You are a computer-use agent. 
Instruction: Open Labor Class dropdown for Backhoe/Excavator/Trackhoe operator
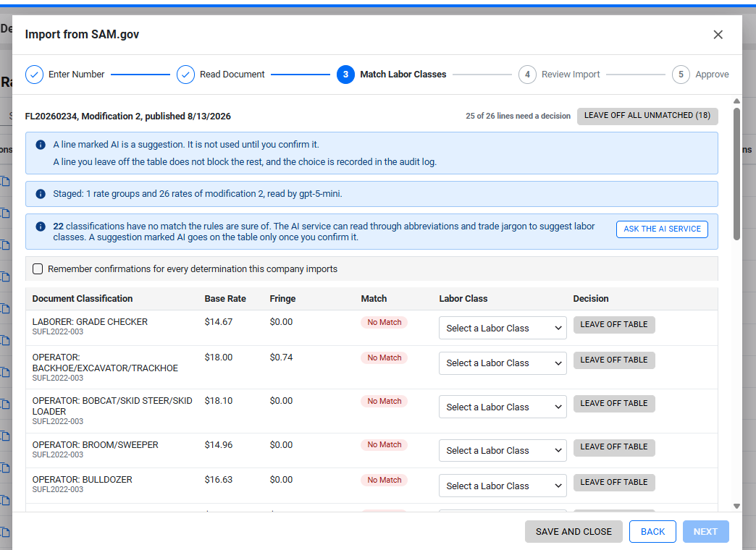tap(503, 363)
